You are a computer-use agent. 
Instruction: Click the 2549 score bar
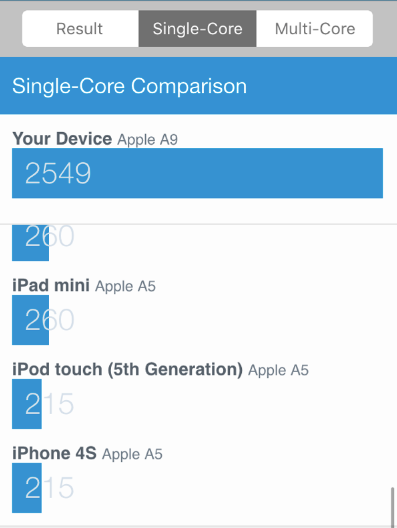point(197,173)
